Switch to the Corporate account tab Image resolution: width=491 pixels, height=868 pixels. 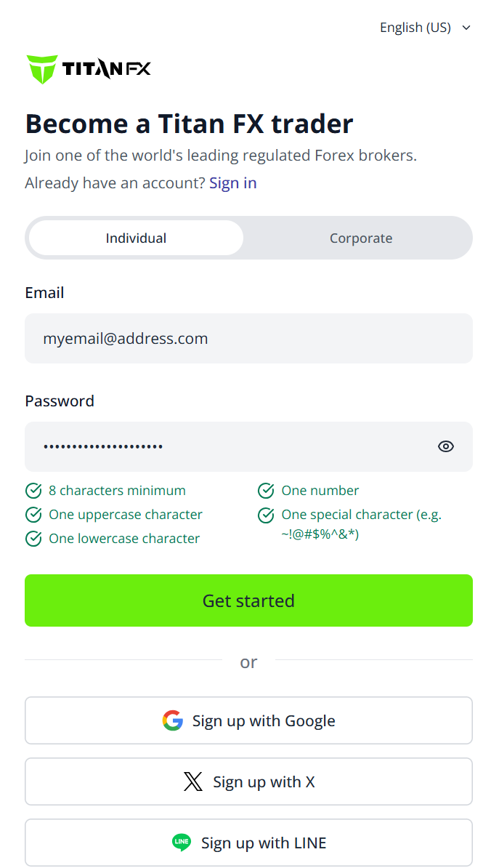tap(361, 238)
